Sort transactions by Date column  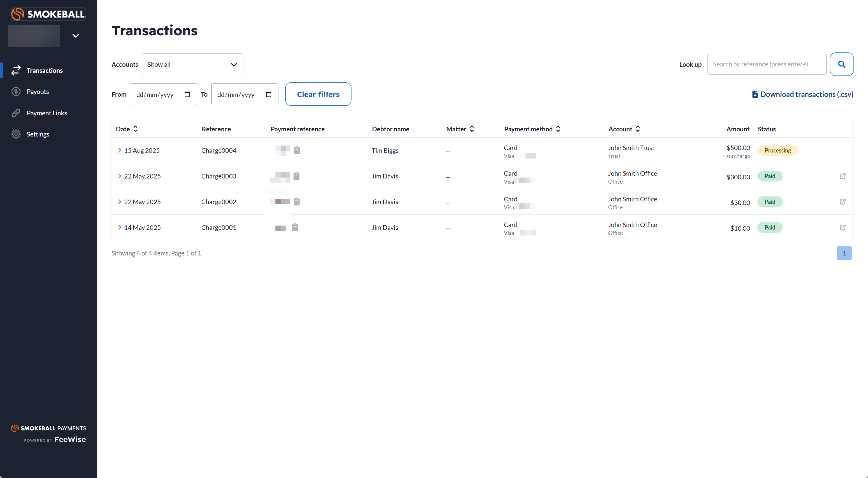pyautogui.click(x=135, y=129)
